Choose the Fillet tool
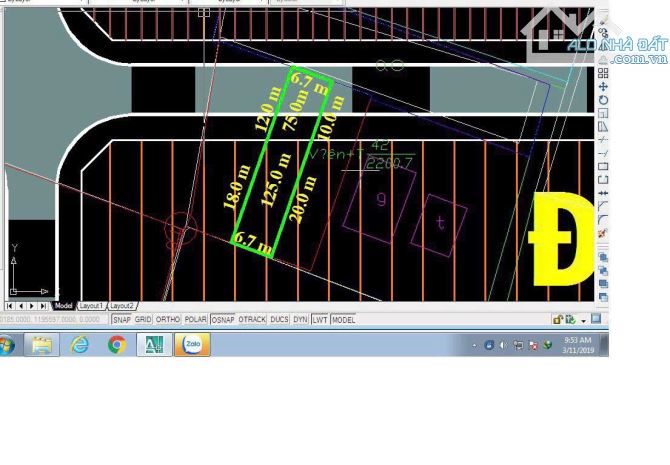 point(603,220)
